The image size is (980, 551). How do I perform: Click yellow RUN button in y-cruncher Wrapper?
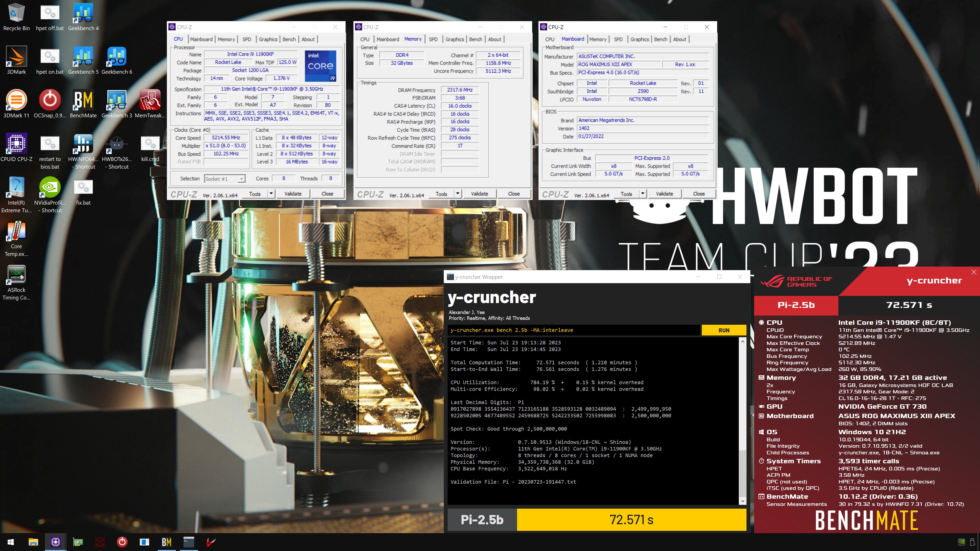(x=724, y=330)
